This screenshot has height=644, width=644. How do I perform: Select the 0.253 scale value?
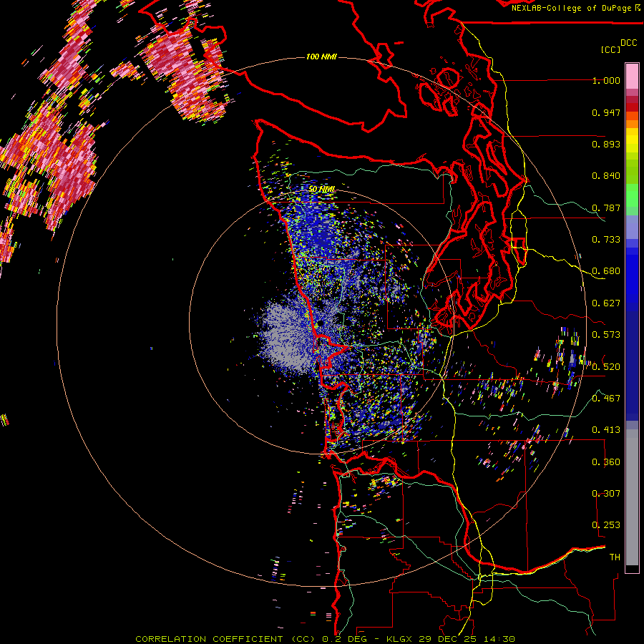606,525
